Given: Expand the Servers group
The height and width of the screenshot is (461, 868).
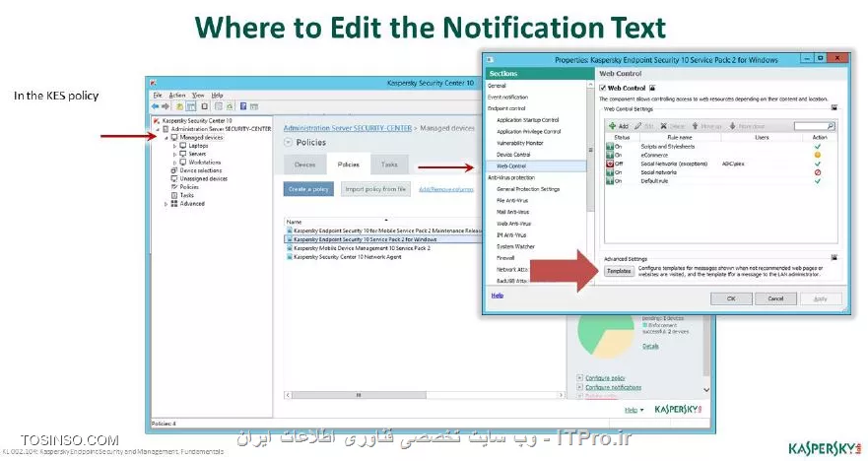Looking at the screenshot, I should coord(175,155).
